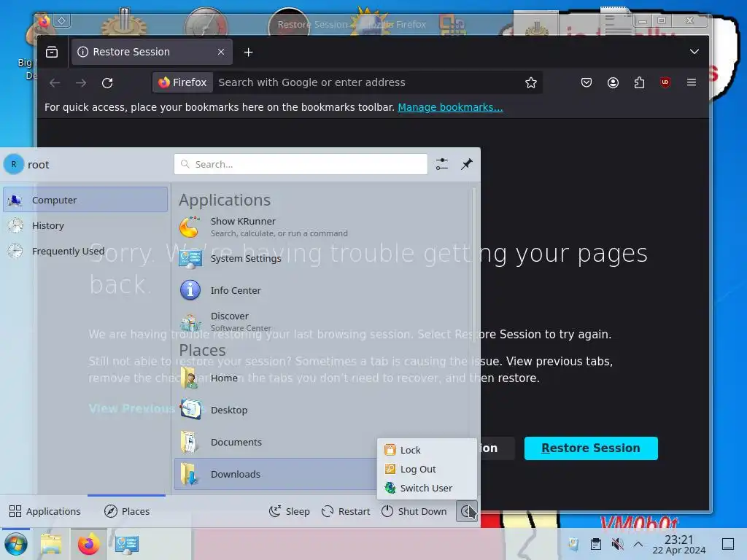Open the clock showing 23:21
The width and height of the screenshot is (747, 560).
click(x=679, y=544)
